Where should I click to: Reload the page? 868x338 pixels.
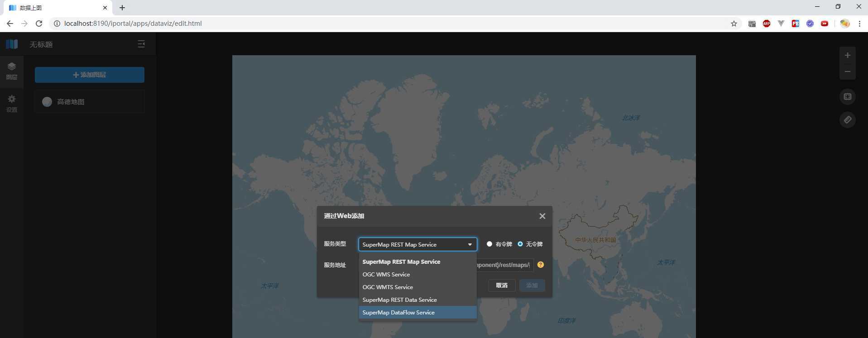coord(39,24)
